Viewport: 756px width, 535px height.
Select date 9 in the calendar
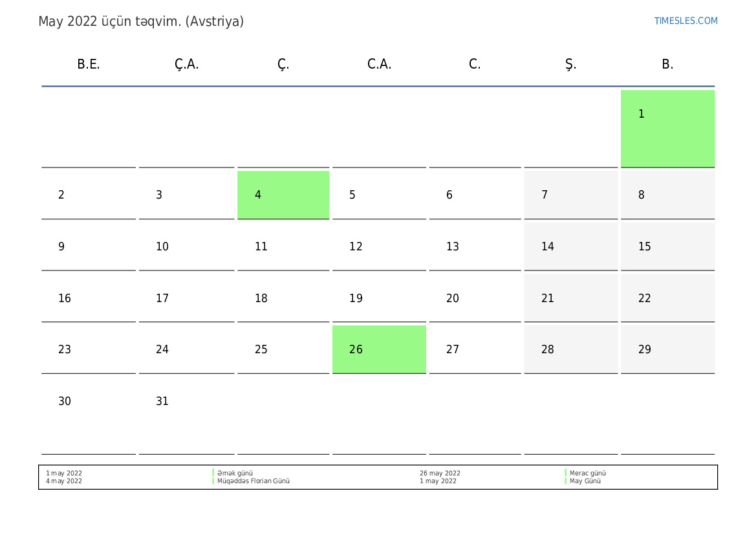[x=88, y=246]
